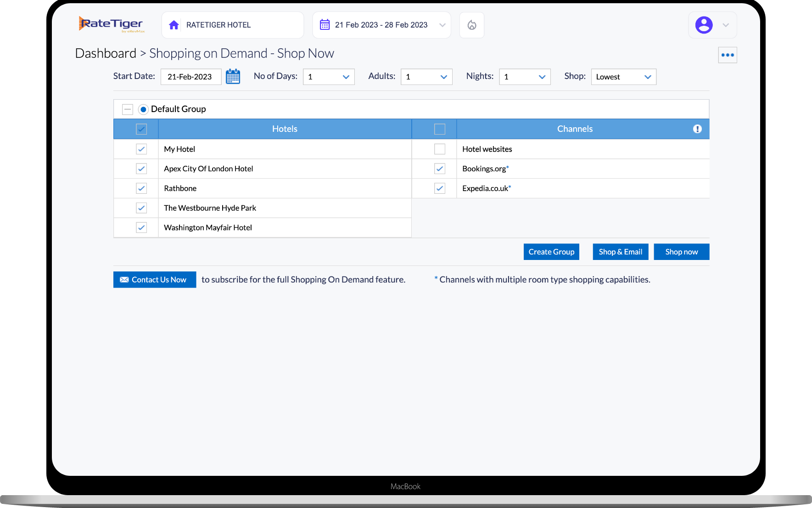Click the Default Group label
The height and width of the screenshot is (508, 812).
click(178, 109)
